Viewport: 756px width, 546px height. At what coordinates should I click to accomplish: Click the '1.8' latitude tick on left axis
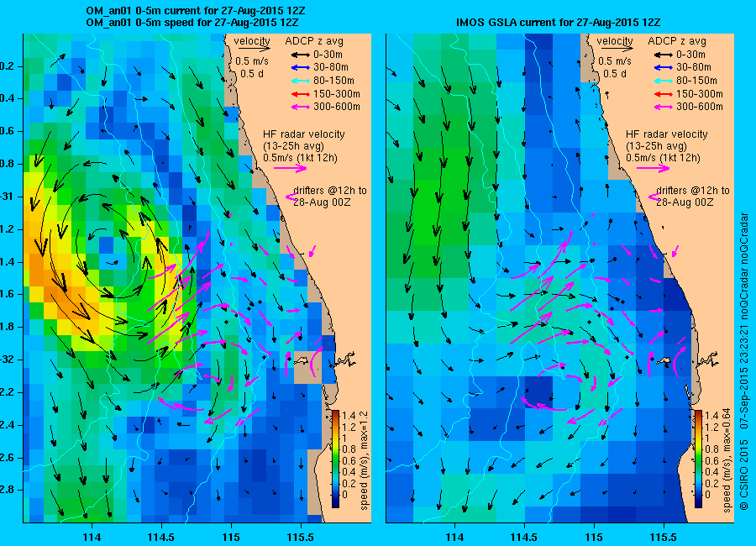click(x=7, y=327)
